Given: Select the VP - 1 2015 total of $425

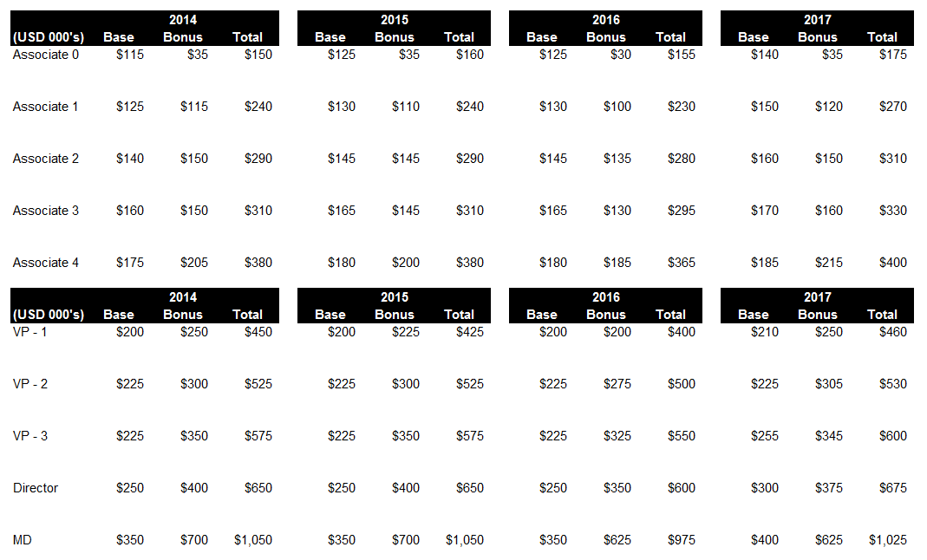Looking at the screenshot, I should pos(470,332).
